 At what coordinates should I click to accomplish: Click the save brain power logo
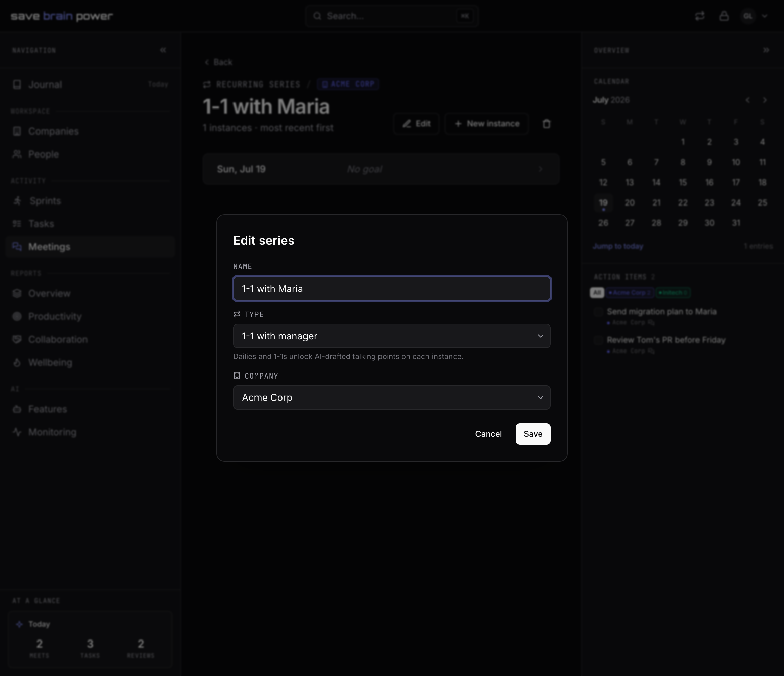tap(62, 16)
